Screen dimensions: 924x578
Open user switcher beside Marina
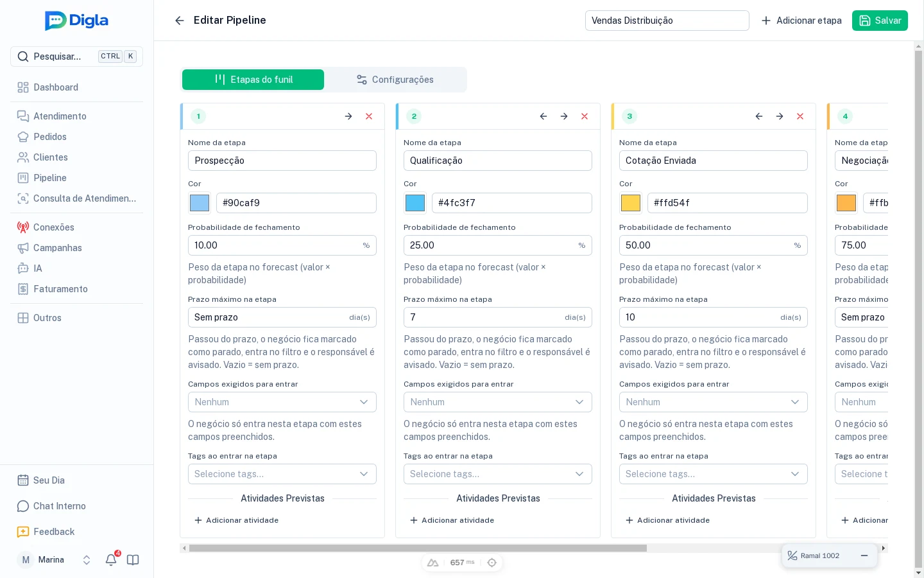(87, 560)
